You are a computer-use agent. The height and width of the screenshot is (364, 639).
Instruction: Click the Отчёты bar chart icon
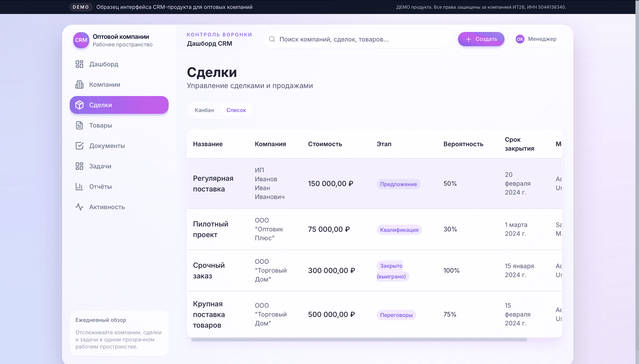[x=79, y=187]
